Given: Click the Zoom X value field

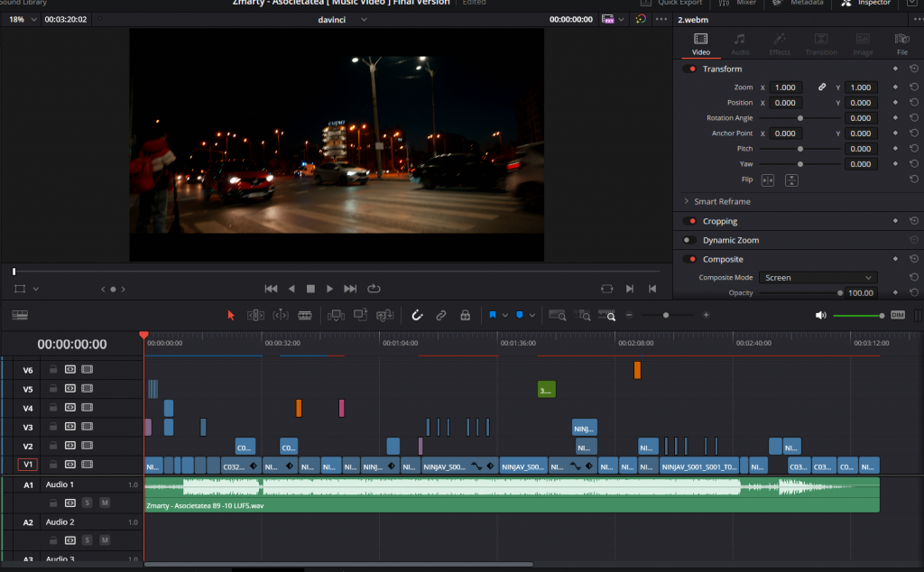Looking at the screenshot, I should click(x=785, y=88).
